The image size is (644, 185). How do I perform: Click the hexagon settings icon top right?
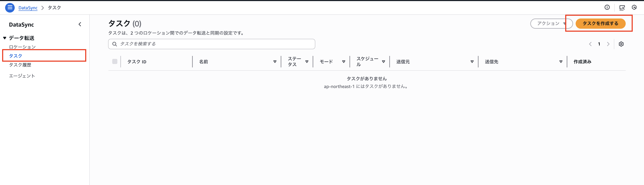tap(634, 7)
